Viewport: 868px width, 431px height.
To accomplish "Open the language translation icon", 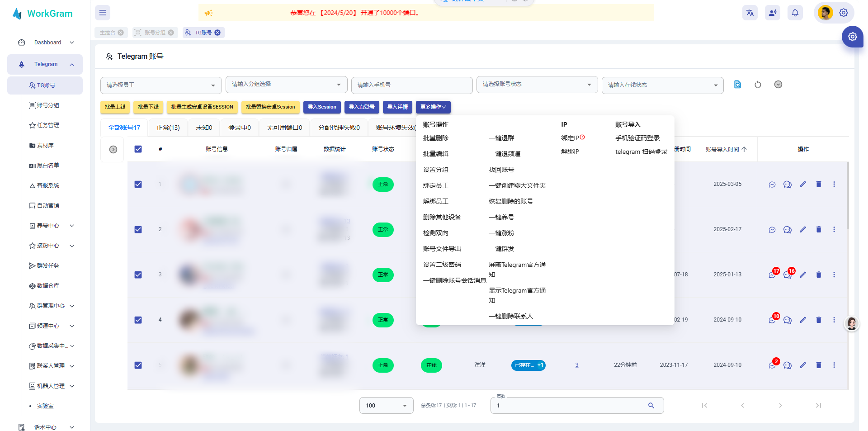I will (750, 13).
